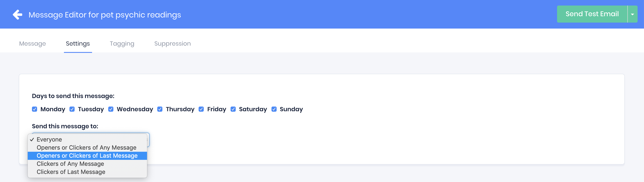Viewport: 644px width, 182px height.
Task: Click the Send Test Email button
Action: [592, 14]
